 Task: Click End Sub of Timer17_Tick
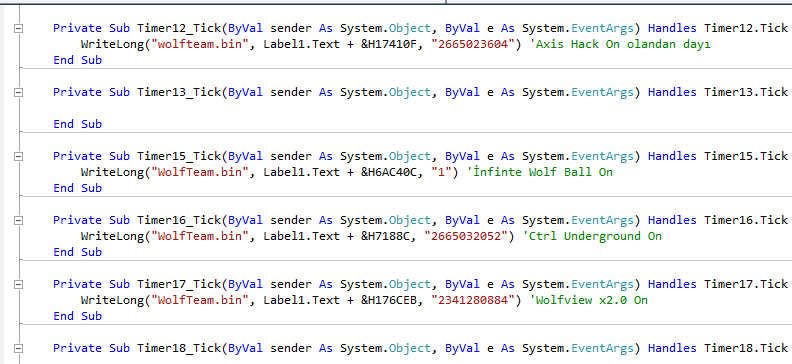click(78, 317)
